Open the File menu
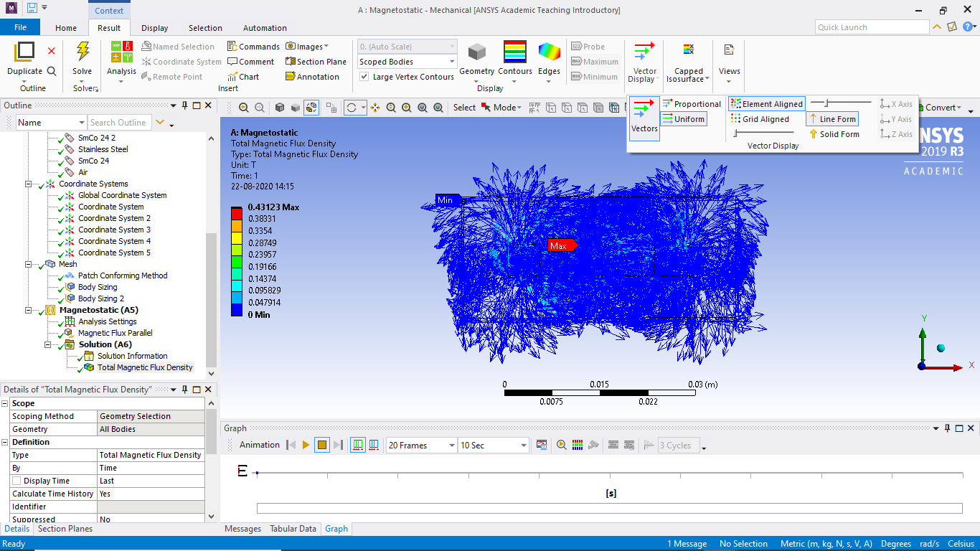 (x=20, y=27)
